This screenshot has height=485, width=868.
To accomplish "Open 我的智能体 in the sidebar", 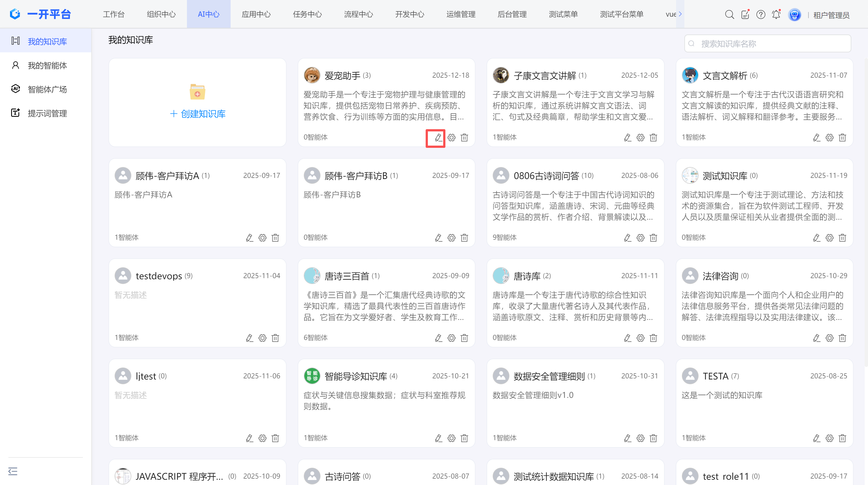I will (x=47, y=65).
